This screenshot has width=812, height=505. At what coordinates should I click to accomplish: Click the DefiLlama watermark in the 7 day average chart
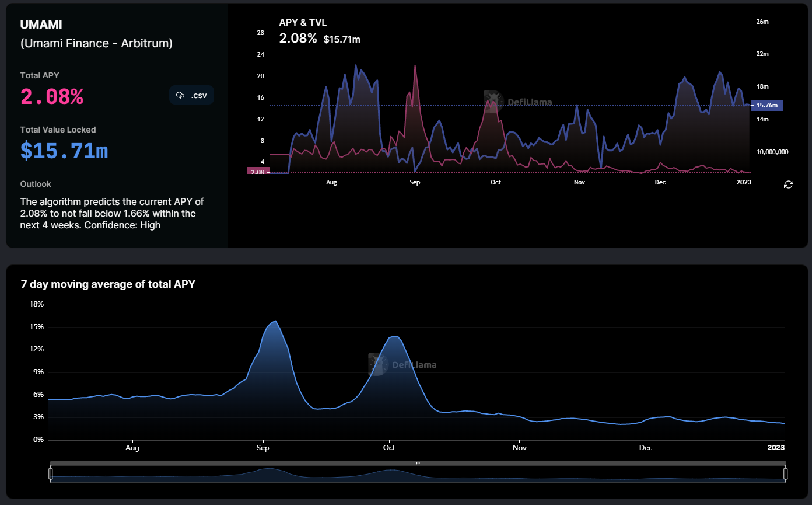click(x=402, y=365)
